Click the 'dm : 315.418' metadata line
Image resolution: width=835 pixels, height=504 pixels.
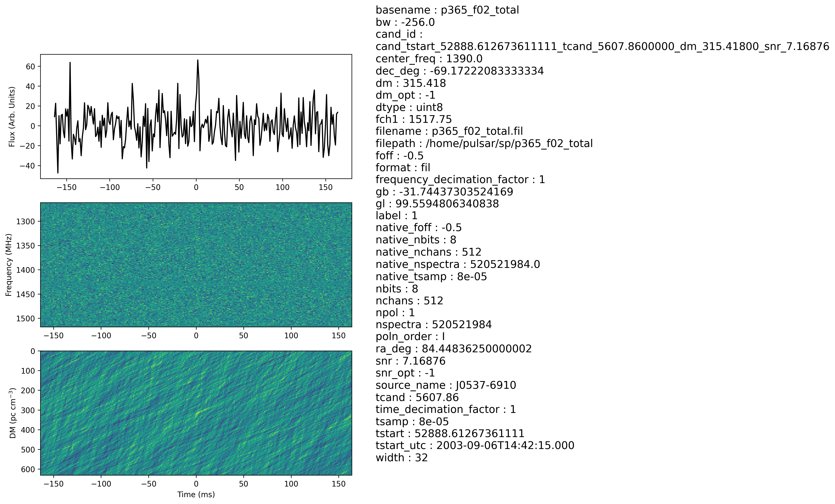(410, 83)
